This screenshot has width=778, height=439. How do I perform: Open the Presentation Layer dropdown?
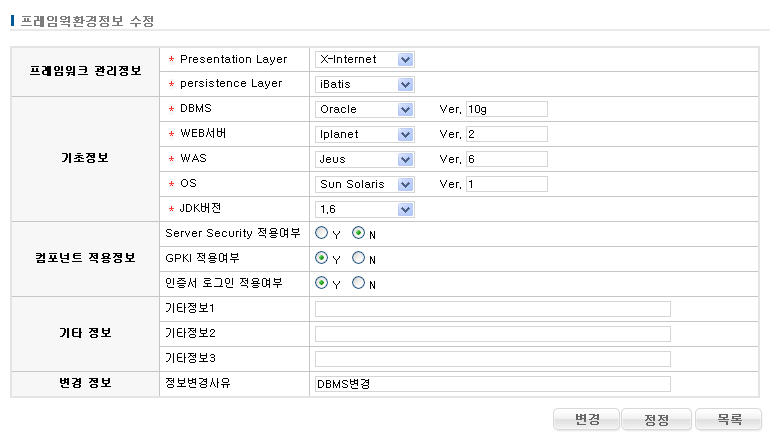coord(364,60)
